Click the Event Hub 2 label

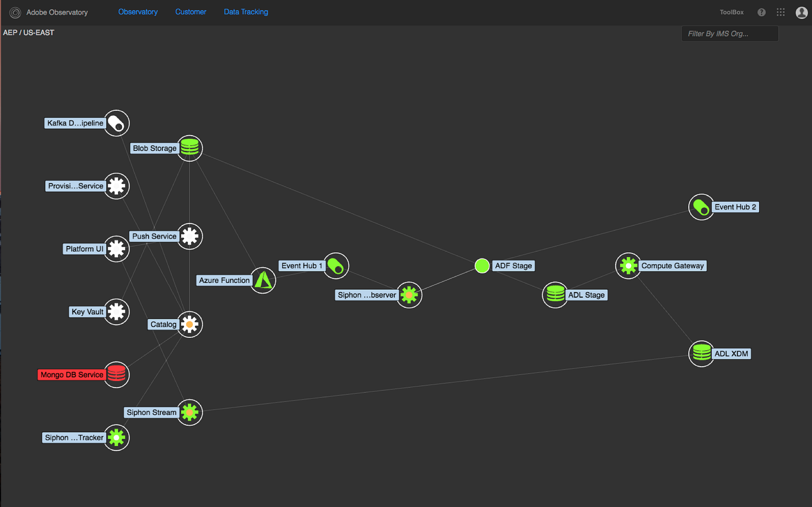[x=735, y=207]
